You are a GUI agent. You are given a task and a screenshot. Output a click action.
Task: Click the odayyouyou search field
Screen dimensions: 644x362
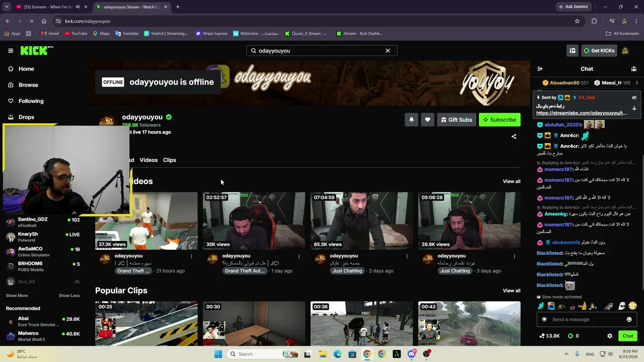321,51
